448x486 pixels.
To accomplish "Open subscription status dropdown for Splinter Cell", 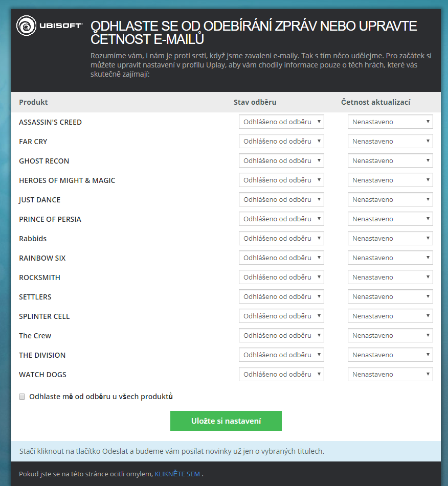I will click(x=281, y=316).
